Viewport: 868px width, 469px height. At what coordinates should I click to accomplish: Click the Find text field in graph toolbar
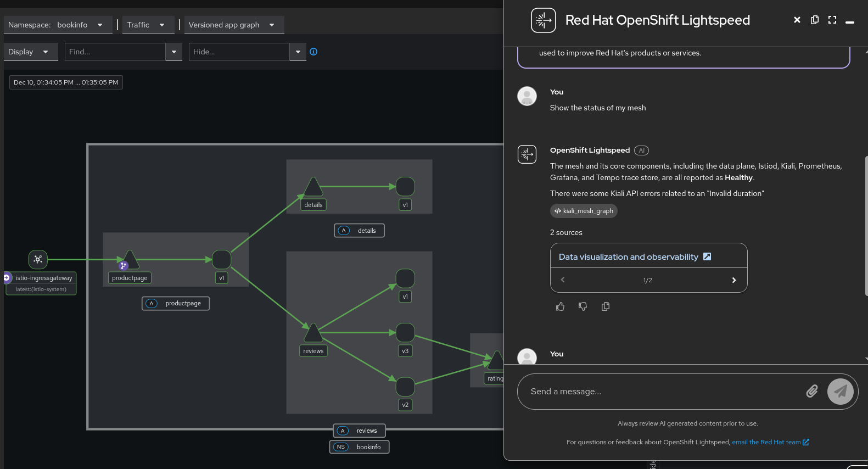[115, 52]
